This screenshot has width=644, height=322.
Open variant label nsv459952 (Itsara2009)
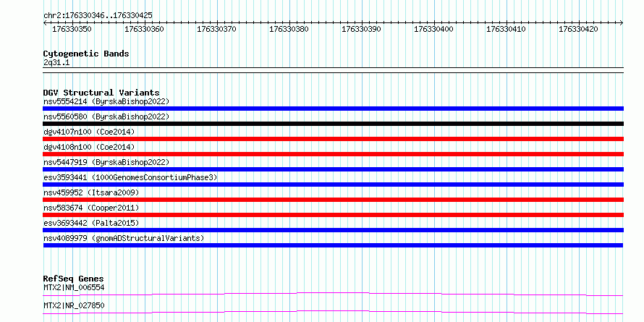tap(91, 192)
